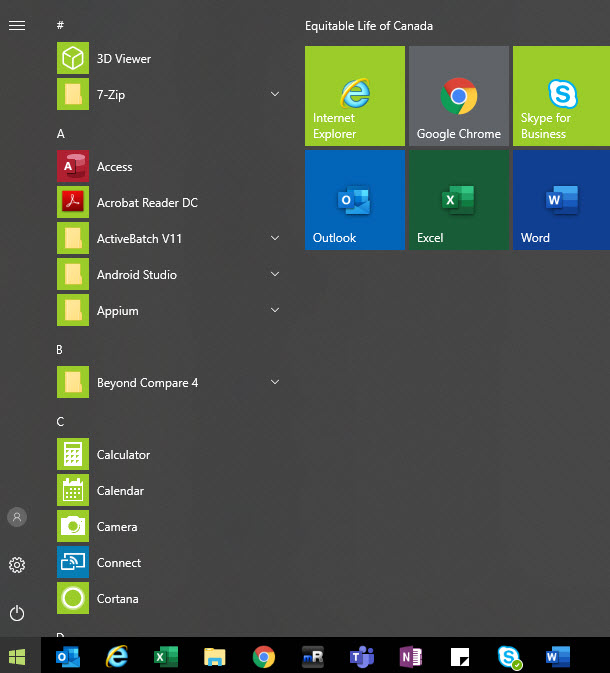Screen dimensions: 610x673
Task: Click the 'A' letter group header
Action: (61, 133)
